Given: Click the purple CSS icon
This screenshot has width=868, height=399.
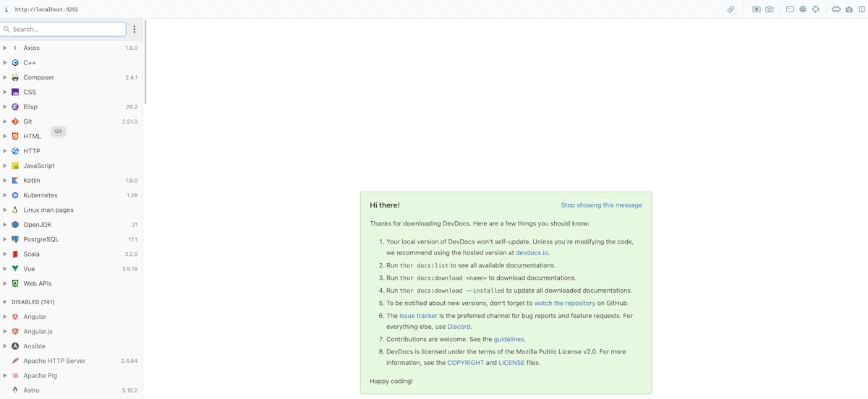Looking at the screenshot, I should tap(15, 92).
